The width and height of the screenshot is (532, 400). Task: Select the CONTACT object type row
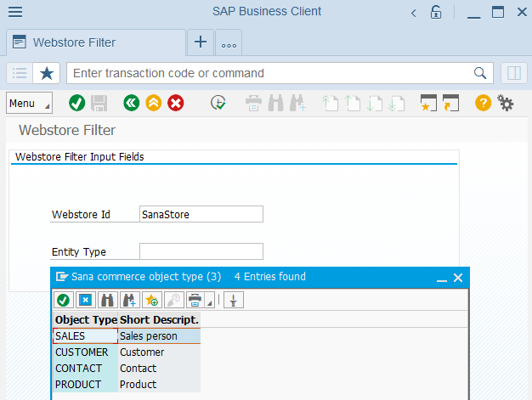(86, 368)
